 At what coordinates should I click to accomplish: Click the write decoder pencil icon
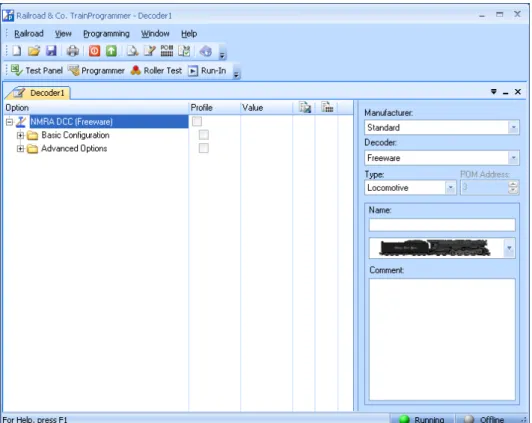coord(150,51)
